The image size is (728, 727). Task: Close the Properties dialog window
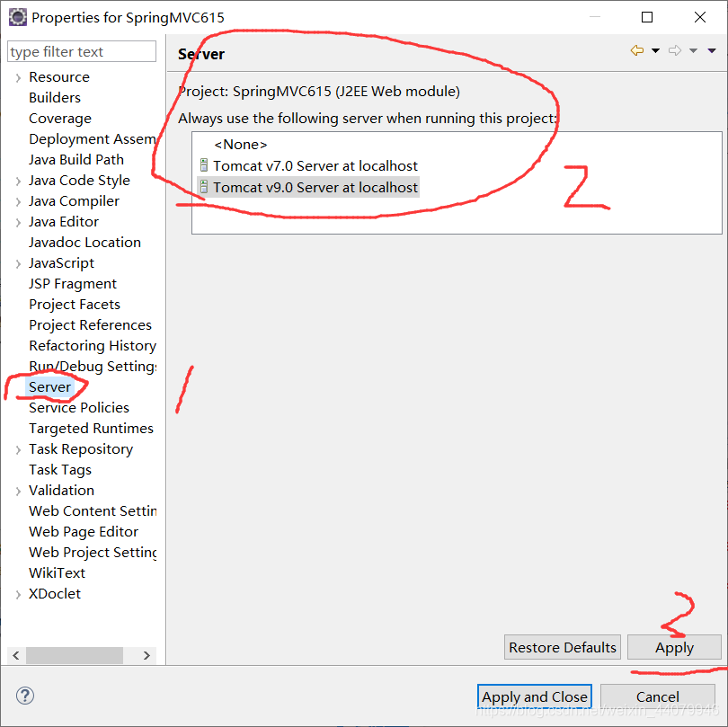(x=699, y=17)
